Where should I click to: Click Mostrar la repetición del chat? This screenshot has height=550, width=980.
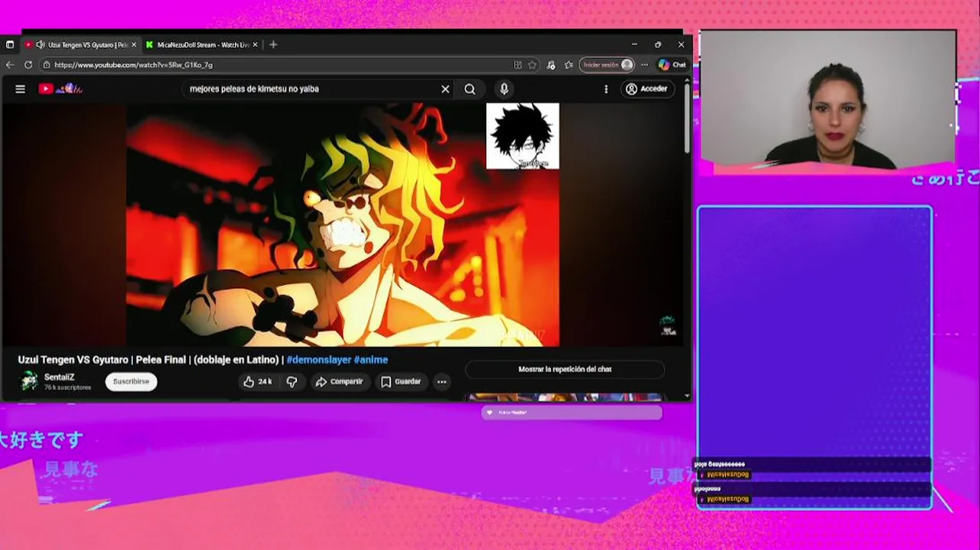(x=565, y=370)
